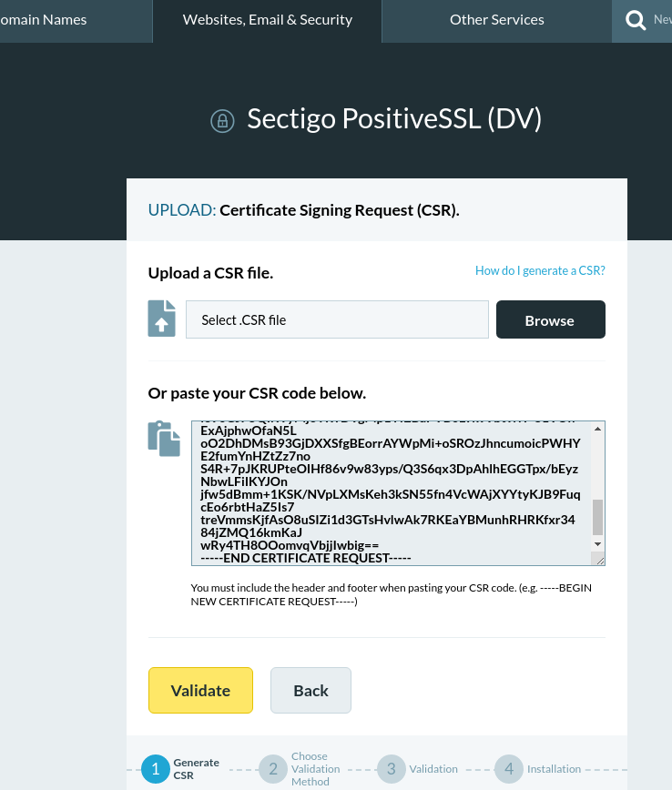Open the Other Services menu

[496, 21]
